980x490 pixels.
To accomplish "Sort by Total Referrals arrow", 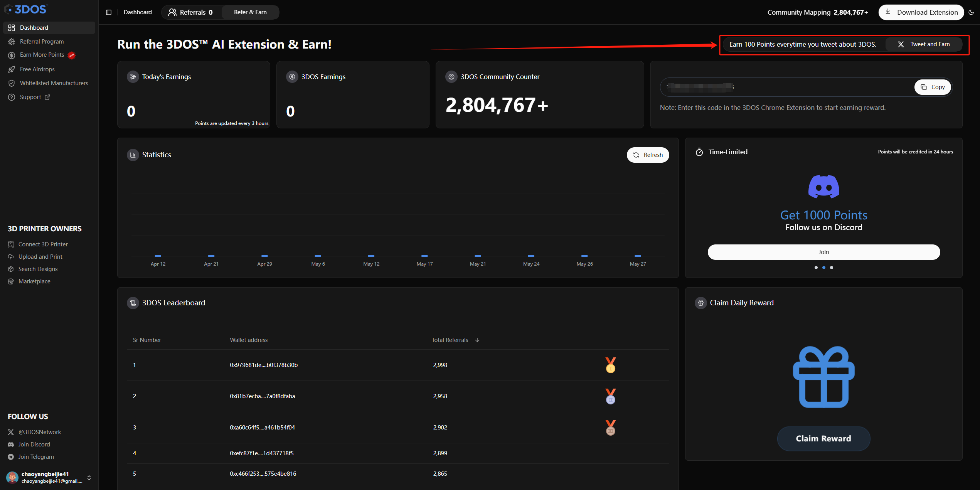I will coord(477,340).
